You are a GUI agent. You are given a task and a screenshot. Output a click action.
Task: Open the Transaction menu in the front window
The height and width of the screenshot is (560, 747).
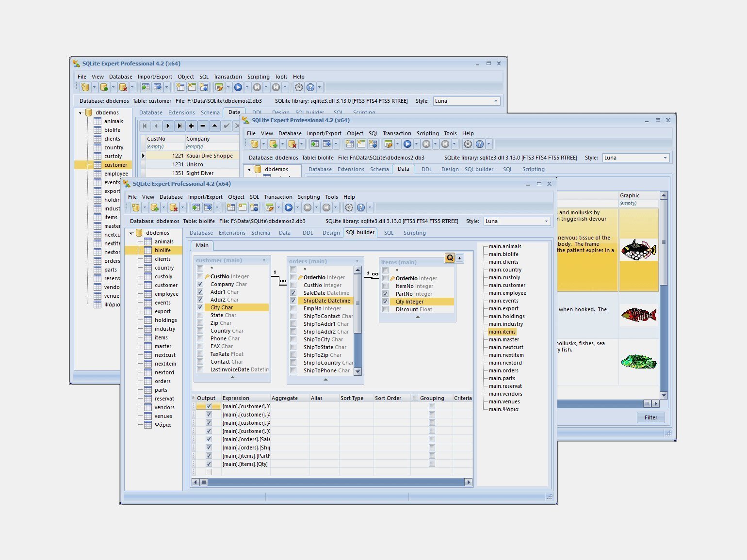coord(278,197)
